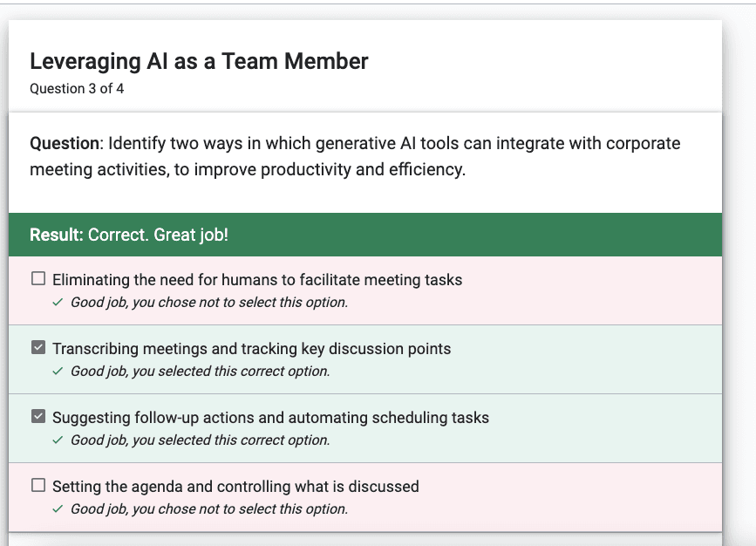
Task: Select the 'Suggesting follow-up actions' option text
Action: tap(271, 418)
